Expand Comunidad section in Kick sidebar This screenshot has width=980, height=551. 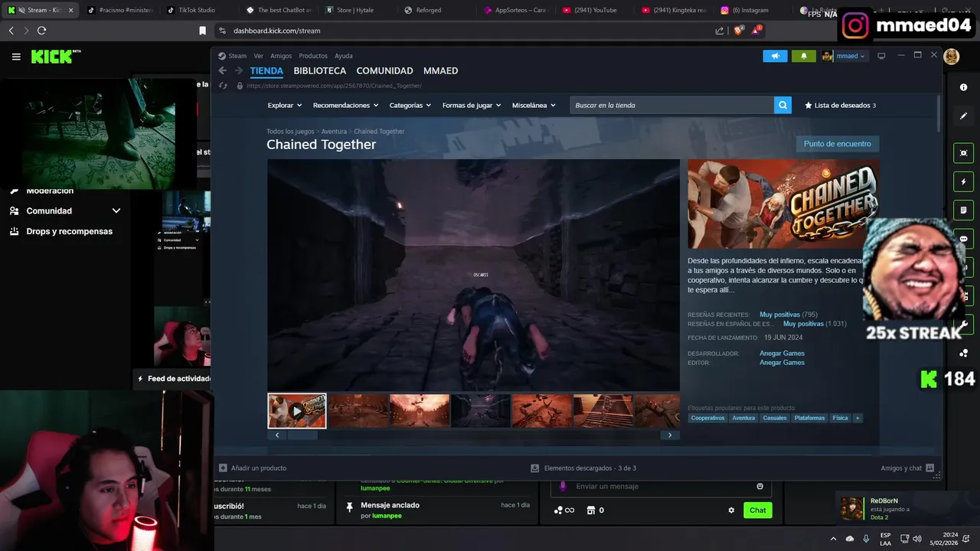pos(116,210)
